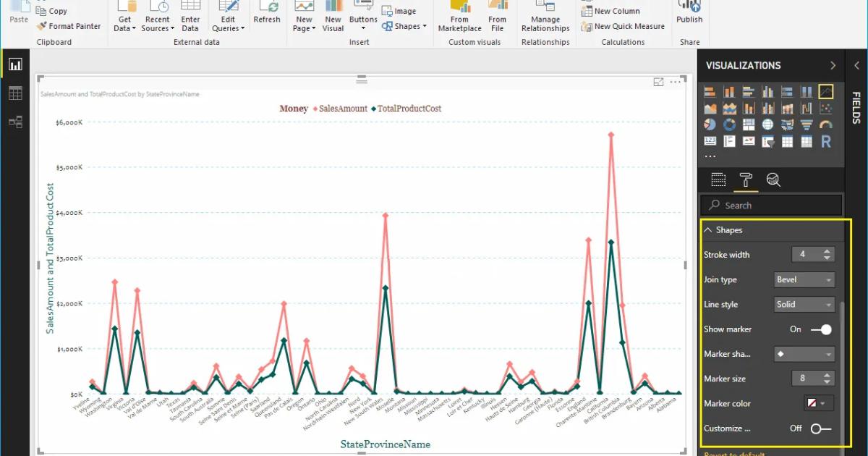Open Model view from the left sidebar
868x456 pixels.
16,122
